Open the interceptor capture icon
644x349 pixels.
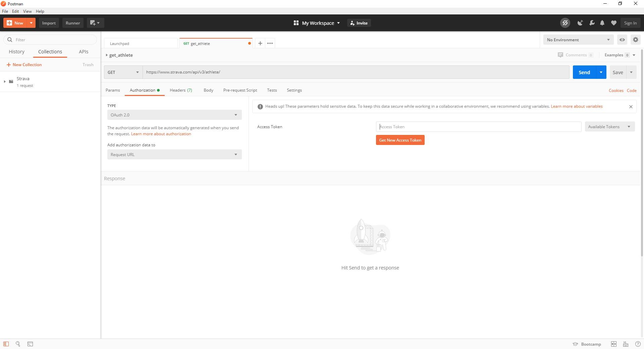tap(580, 23)
